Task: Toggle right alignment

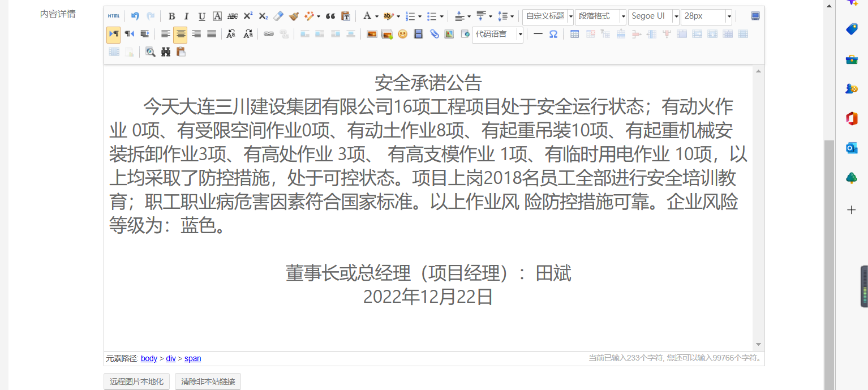Action: pos(196,34)
